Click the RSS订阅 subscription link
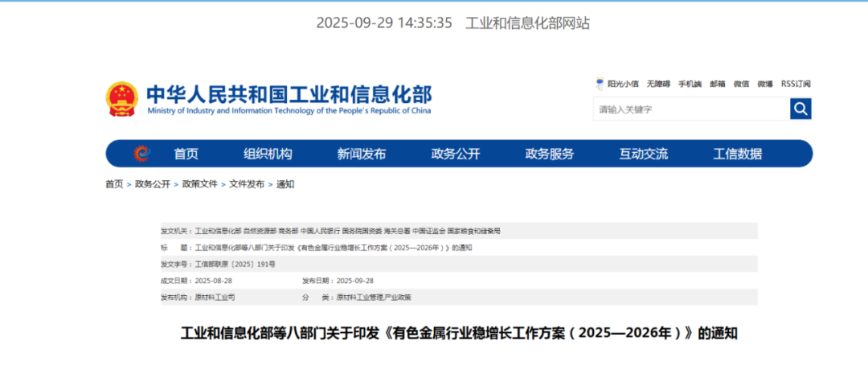868x378 pixels. (796, 84)
